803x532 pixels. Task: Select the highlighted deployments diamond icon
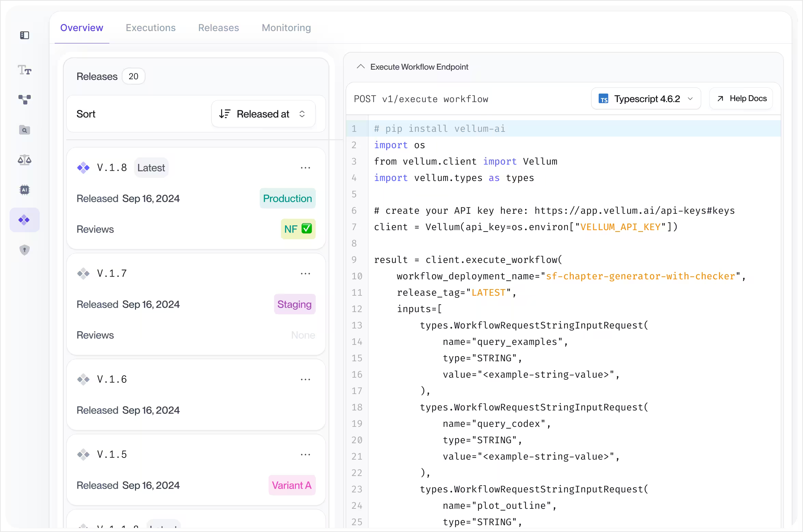tap(25, 220)
